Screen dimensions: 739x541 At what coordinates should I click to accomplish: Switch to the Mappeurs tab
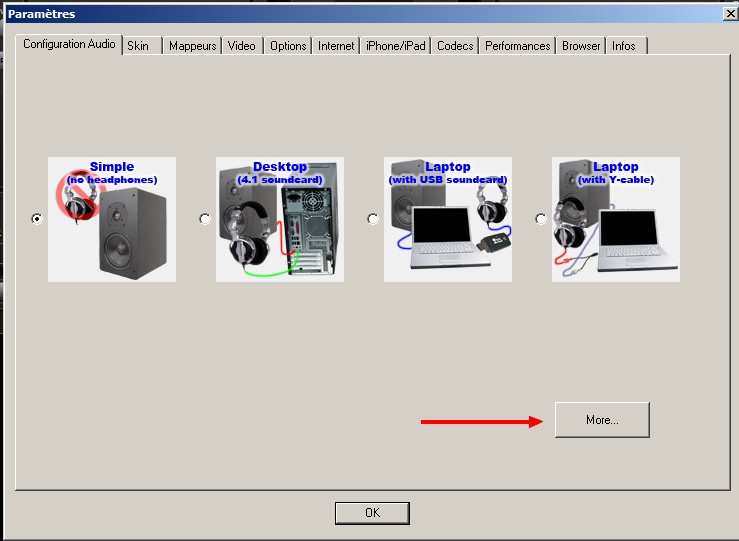[x=192, y=46]
